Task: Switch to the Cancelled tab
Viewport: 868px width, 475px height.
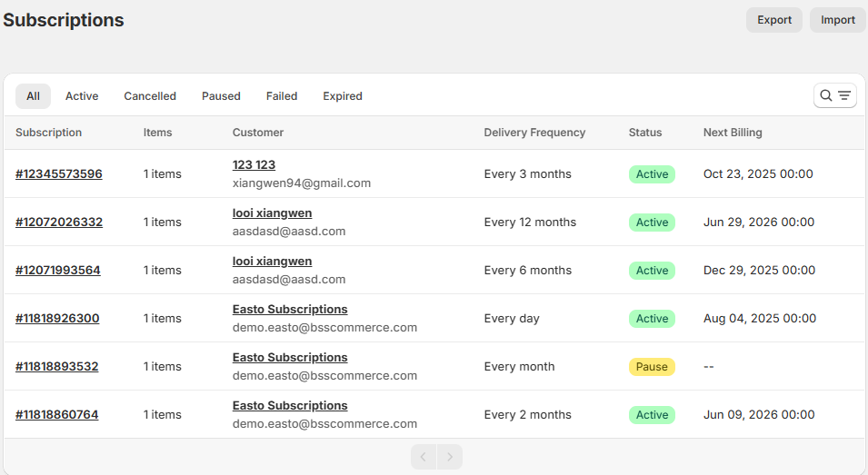Action: (x=150, y=96)
